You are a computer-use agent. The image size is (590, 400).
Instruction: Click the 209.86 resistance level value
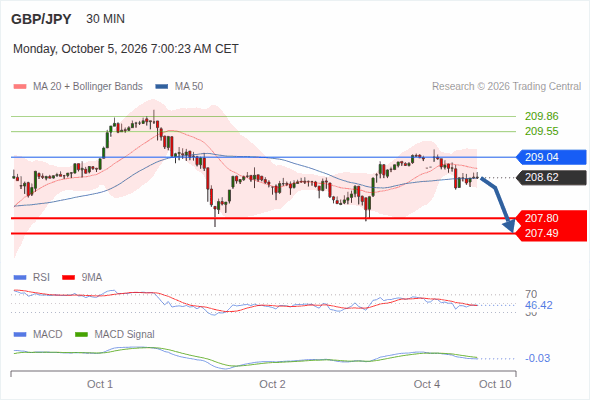click(541, 116)
